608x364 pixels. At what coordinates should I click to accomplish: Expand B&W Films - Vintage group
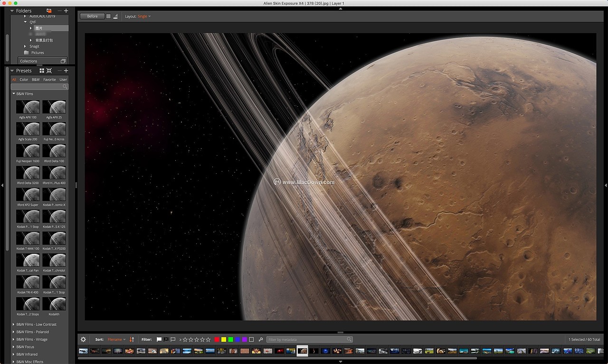(x=13, y=339)
